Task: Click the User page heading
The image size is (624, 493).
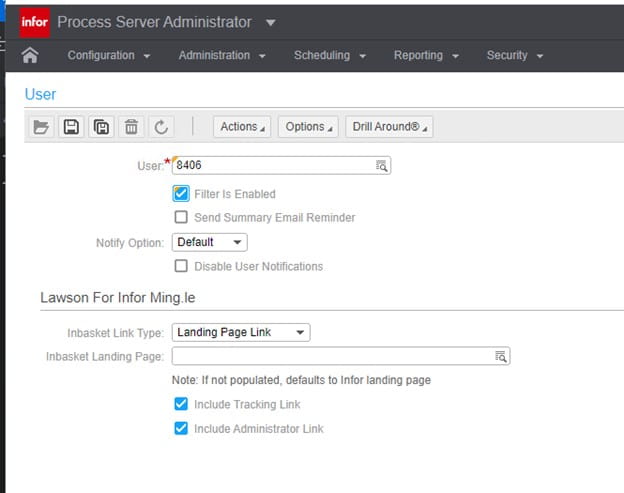Action: click(x=40, y=94)
